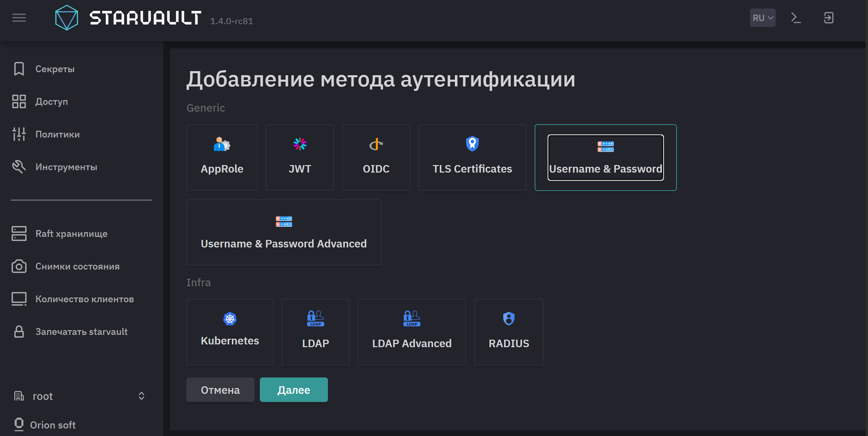Viewport: 868px width, 436px height.
Task: Open the console terminal icon
Action: 796,18
